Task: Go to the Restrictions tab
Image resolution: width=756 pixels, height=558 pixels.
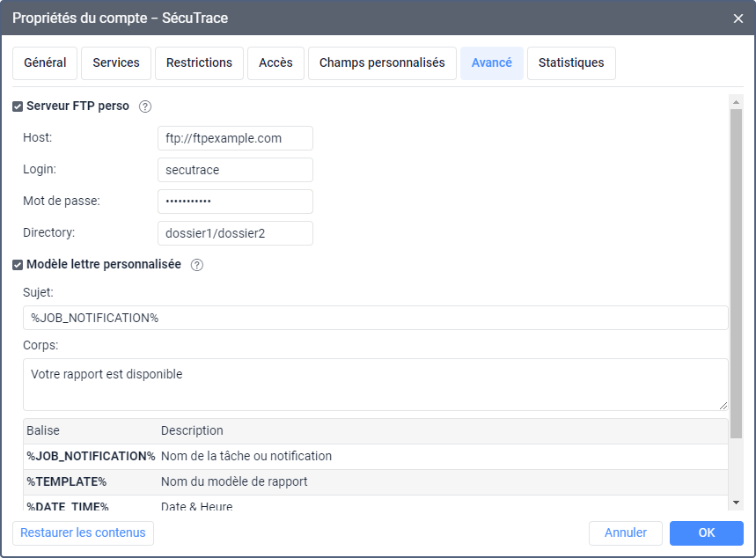Action: pos(199,63)
